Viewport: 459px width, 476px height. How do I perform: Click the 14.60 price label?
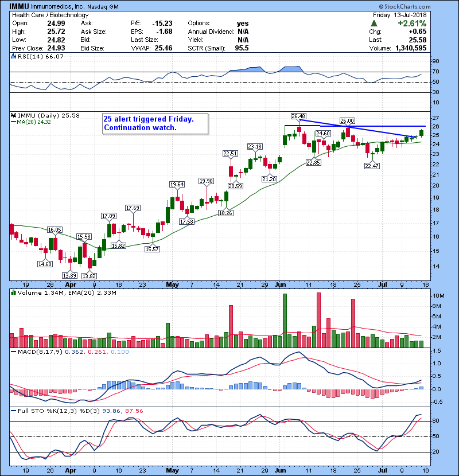[x=45, y=264]
